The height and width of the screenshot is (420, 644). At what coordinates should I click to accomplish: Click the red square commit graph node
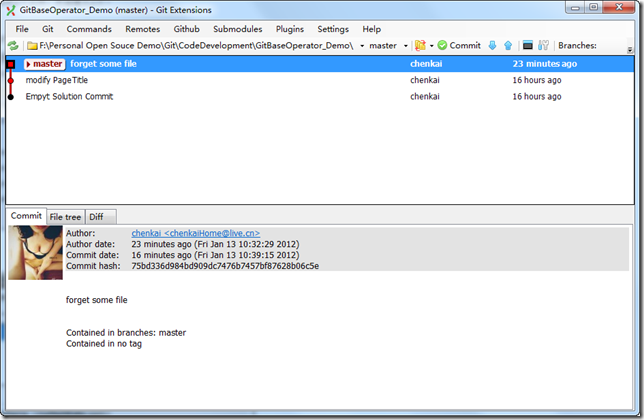pos(11,64)
